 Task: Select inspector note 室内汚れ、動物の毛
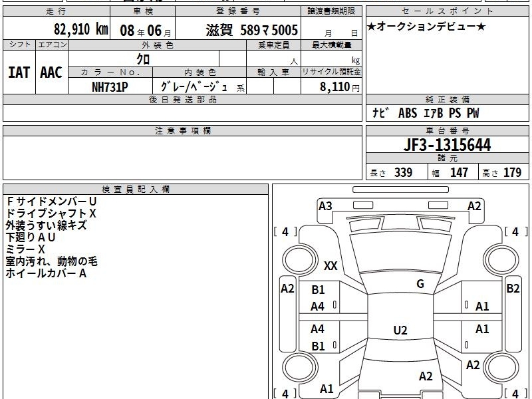tap(52, 261)
